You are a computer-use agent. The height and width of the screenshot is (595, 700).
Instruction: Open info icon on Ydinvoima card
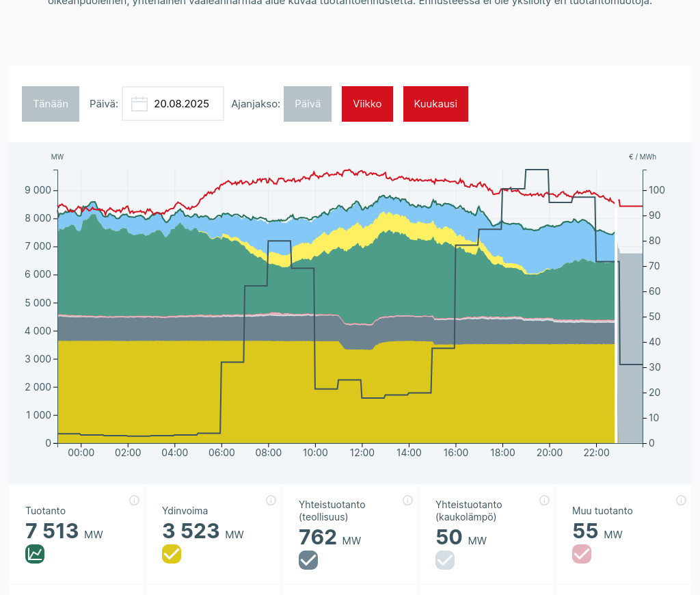point(271,501)
